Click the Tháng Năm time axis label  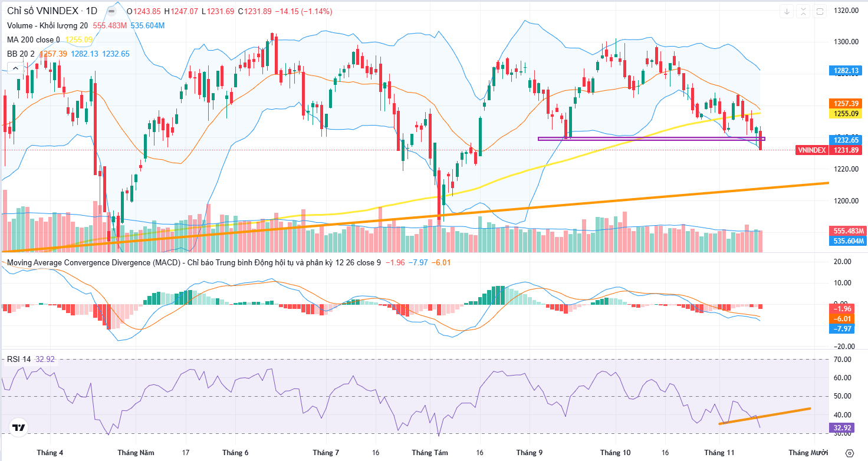point(135,453)
